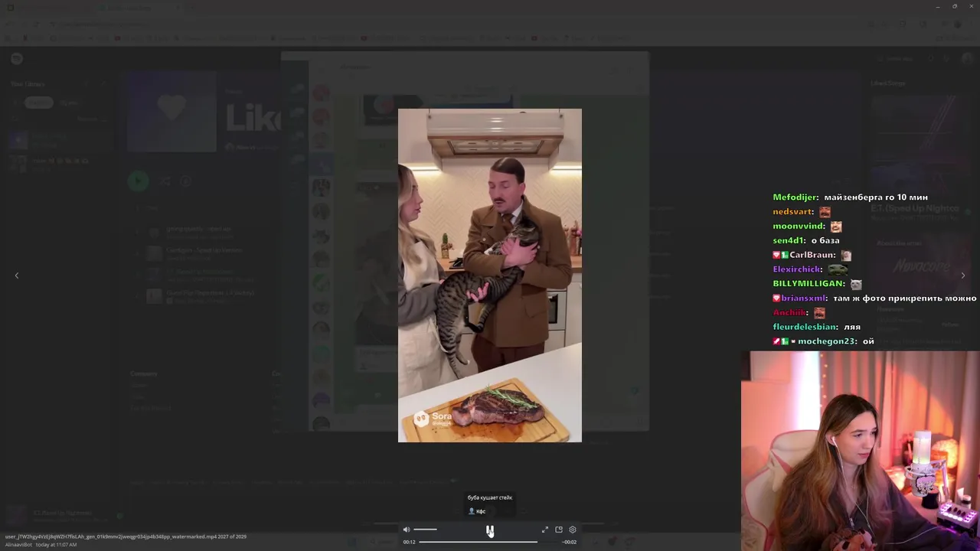Click the green Play button in Spotify
This screenshot has height=551, width=980.
tap(138, 181)
